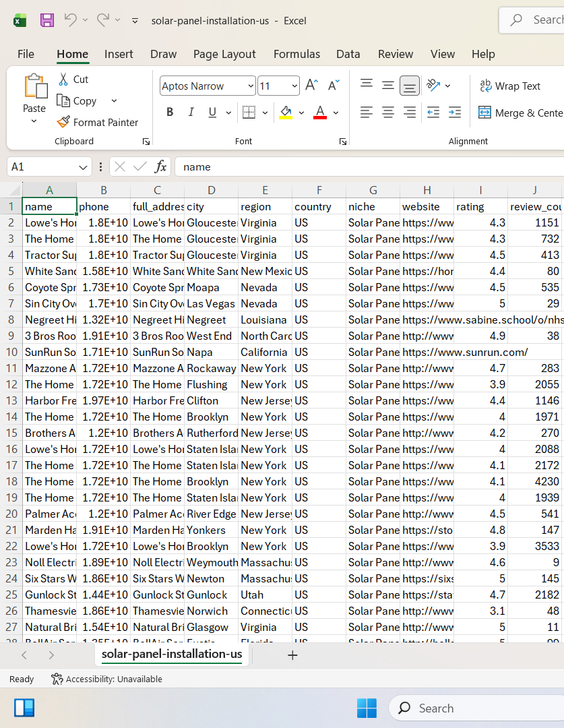Apply yellow Fill Color bucket
Screen dimensions: 564x728
coord(286,113)
